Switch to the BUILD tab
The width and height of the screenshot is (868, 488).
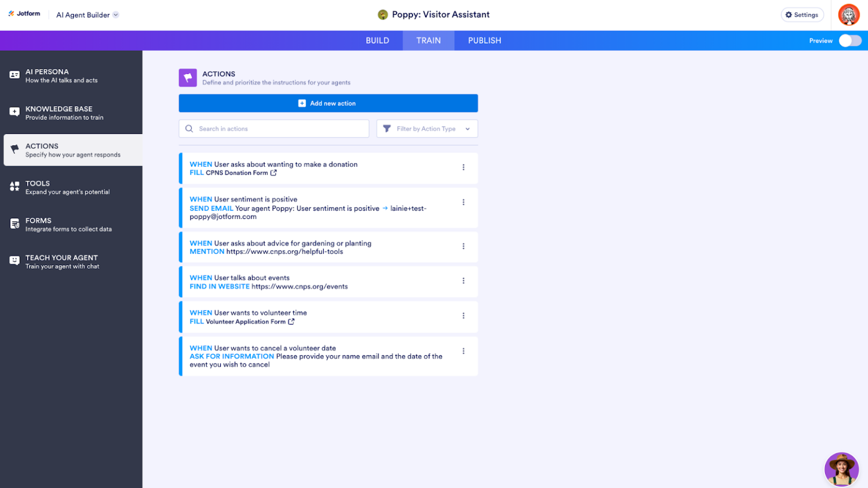377,40
